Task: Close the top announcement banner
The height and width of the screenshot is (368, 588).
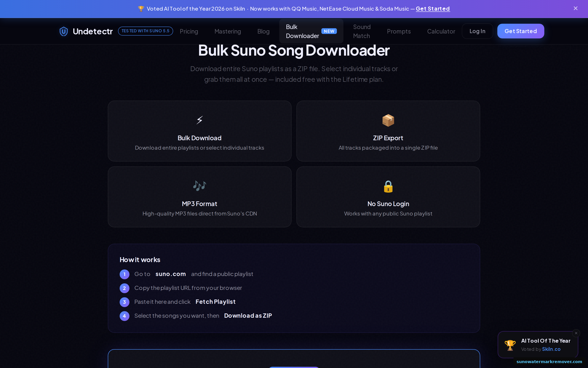Action: coord(575,9)
